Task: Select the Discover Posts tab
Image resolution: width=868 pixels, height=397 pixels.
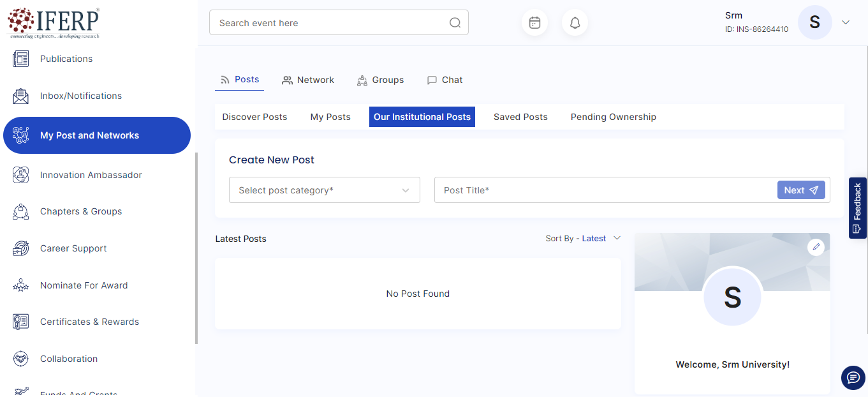Action: [x=254, y=117]
